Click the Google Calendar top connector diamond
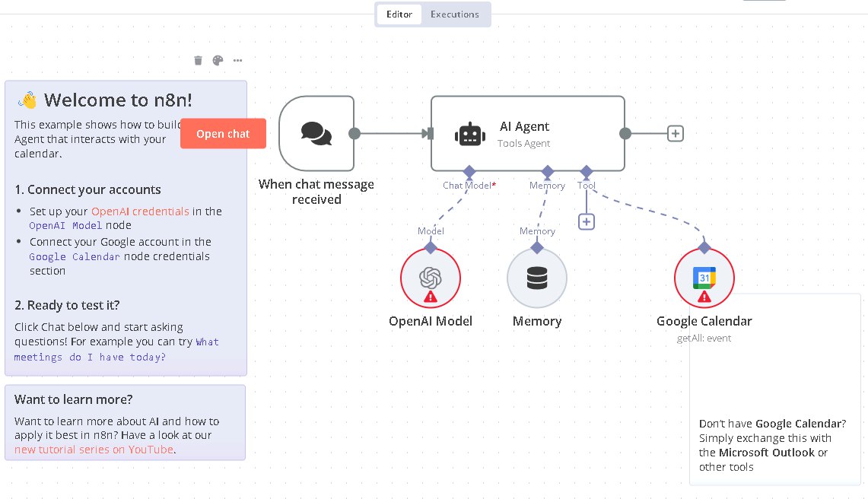This screenshot has height=499, width=868. [704, 247]
